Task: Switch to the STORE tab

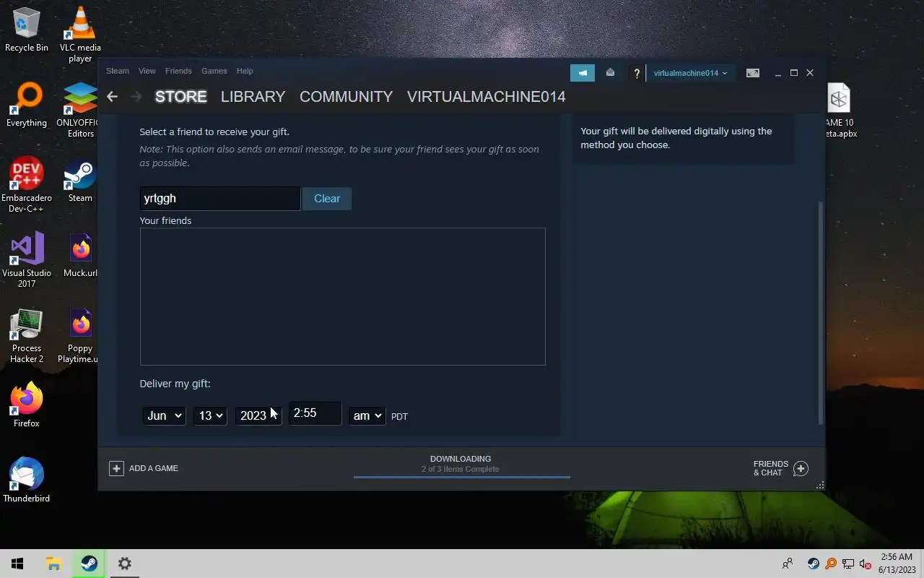Action: click(180, 96)
